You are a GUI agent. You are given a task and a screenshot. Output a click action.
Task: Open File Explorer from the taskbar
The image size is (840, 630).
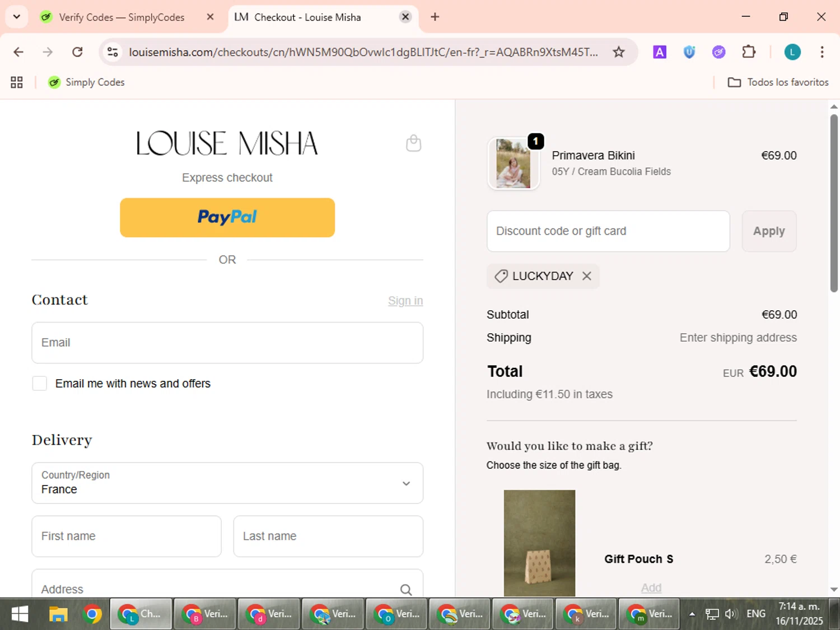click(58, 614)
